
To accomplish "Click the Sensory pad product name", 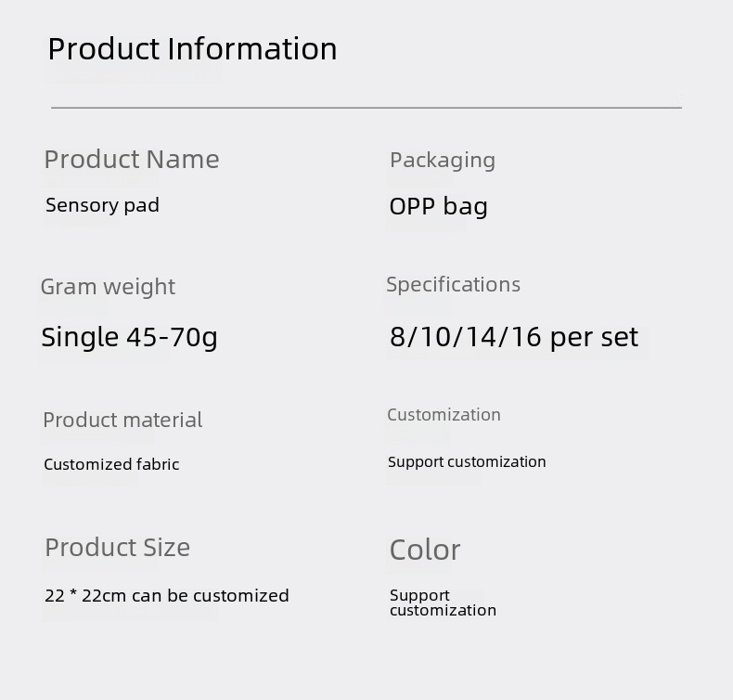I will (x=102, y=205).
